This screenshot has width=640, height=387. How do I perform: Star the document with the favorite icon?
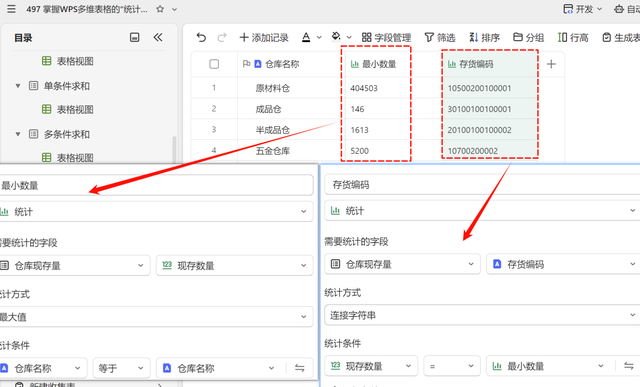(x=160, y=9)
